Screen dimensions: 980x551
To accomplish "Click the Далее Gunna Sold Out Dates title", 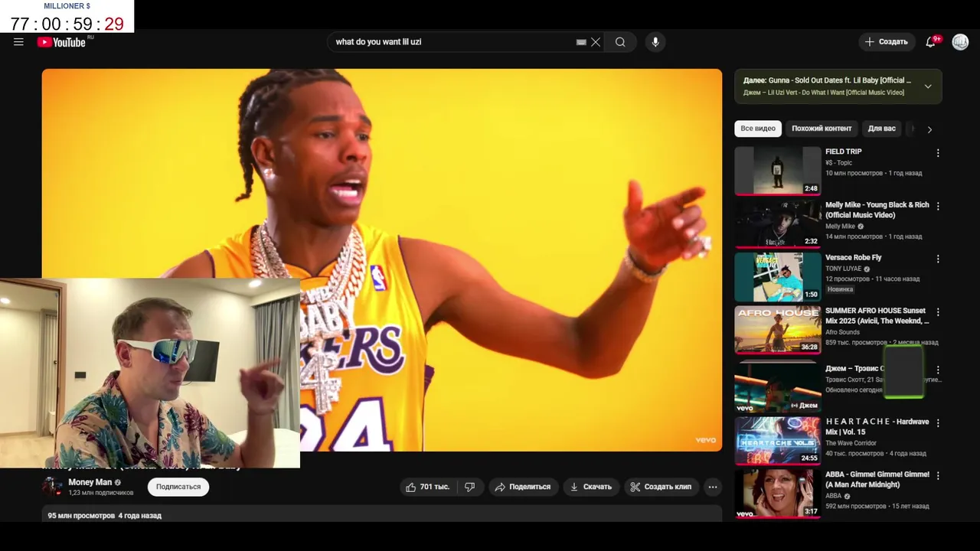I will [x=827, y=80].
